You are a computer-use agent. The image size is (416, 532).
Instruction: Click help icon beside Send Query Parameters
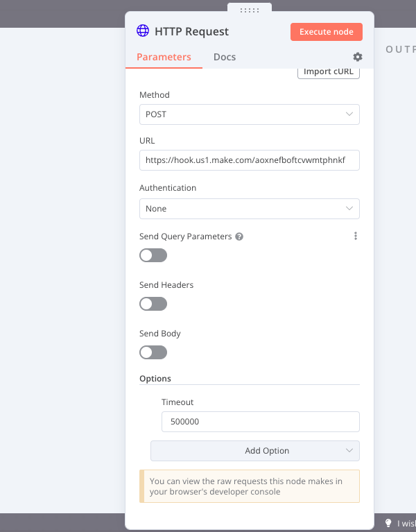point(239,237)
